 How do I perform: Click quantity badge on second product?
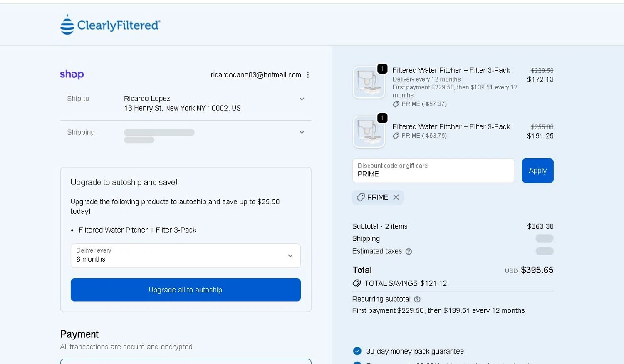tap(382, 118)
